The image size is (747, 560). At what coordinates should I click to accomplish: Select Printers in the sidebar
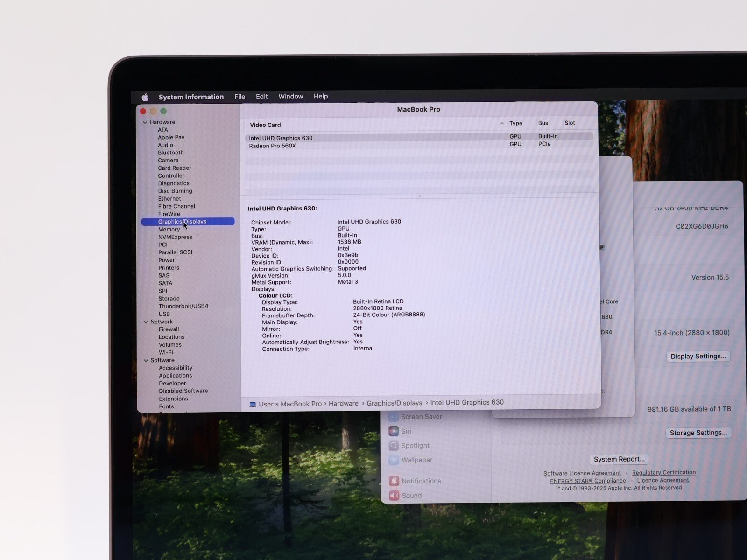pos(169,268)
